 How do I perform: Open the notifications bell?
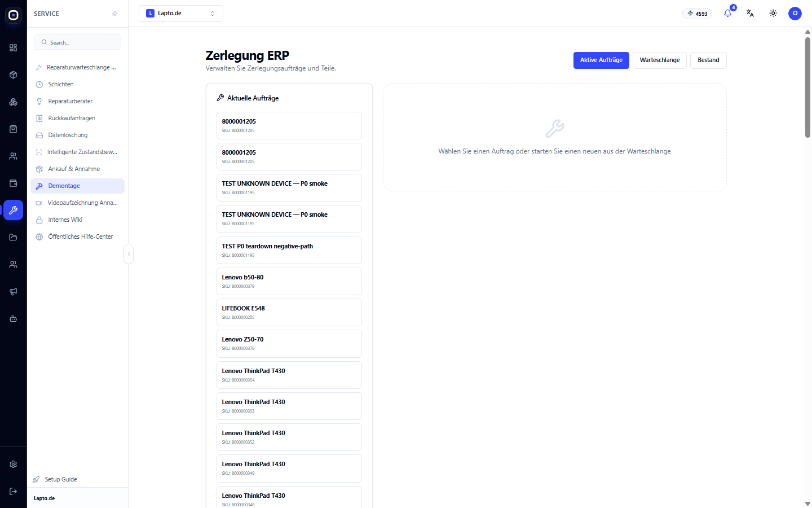pyautogui.click(x=728, y=14)
